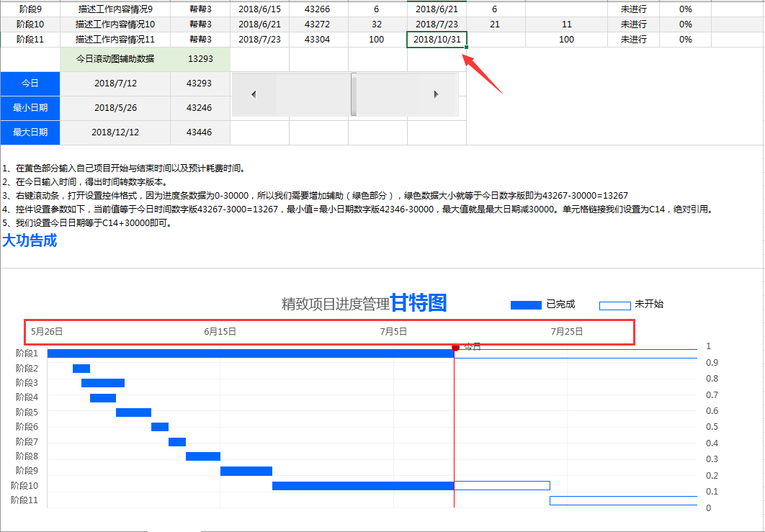Click the 阶段9 Gantt bar
Viewport: 765px width, 532px height.
246,471
